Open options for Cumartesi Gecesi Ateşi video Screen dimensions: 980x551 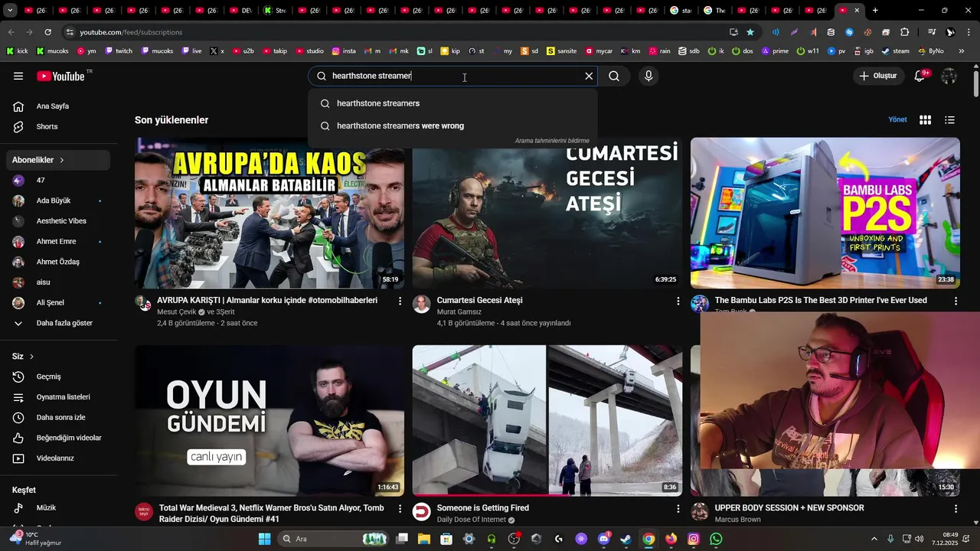point(678,302)
